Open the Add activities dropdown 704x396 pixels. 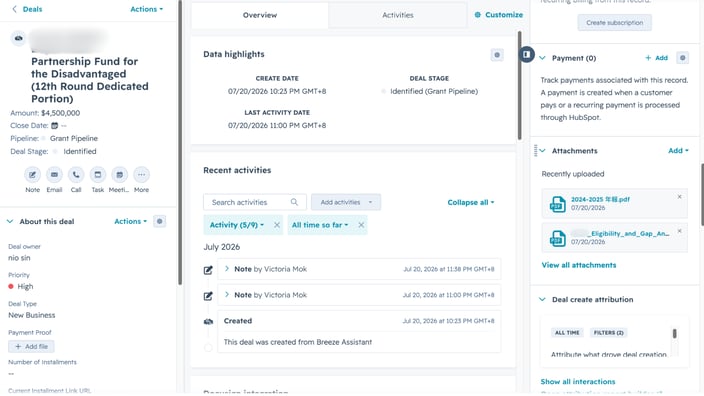346,202
